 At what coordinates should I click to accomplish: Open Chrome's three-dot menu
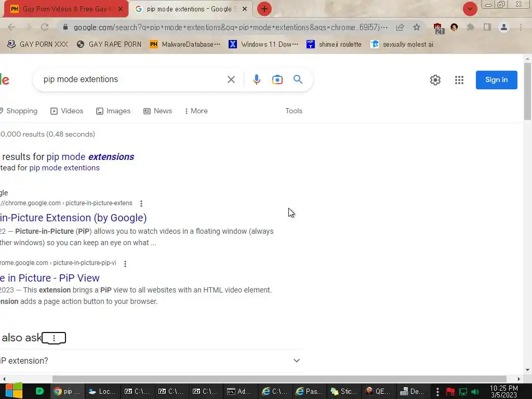(521, 27)
